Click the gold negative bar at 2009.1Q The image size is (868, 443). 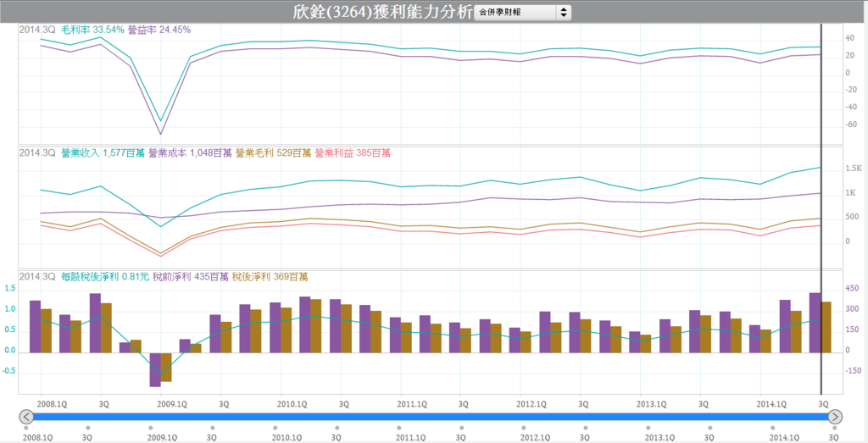click(166, 368)
